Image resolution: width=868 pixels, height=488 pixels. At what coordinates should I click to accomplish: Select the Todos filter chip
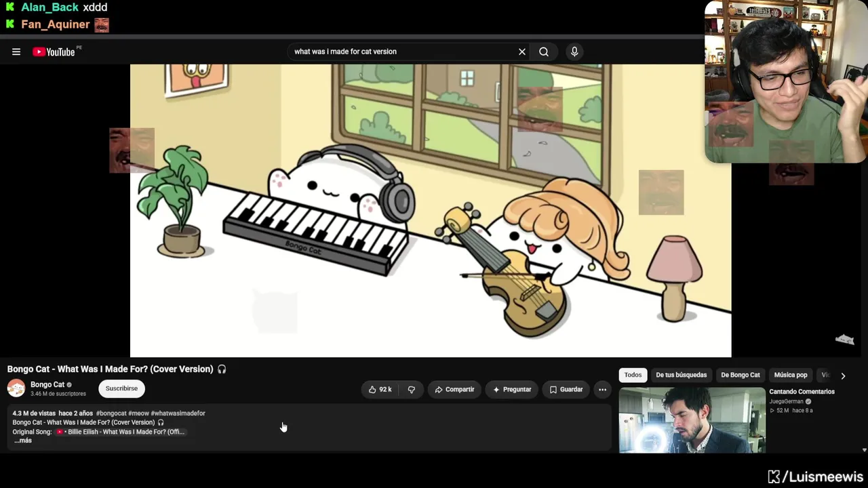click(x=633, y=375)
